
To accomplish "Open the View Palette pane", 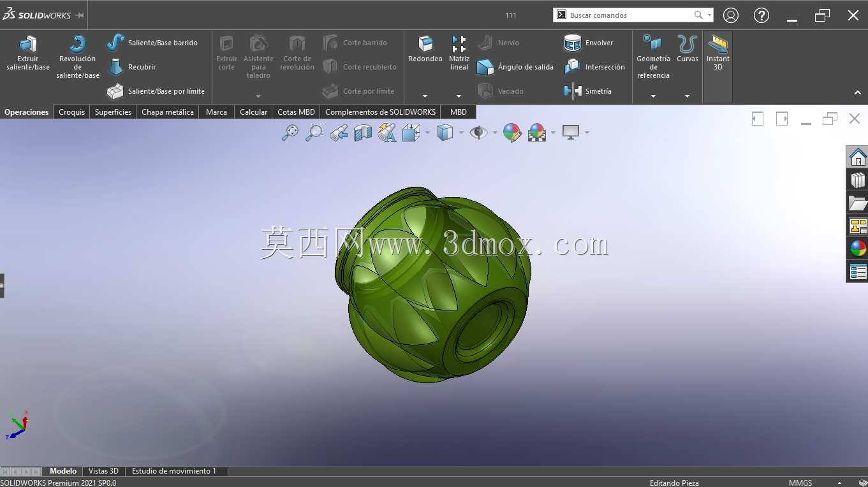I will 858,226.
